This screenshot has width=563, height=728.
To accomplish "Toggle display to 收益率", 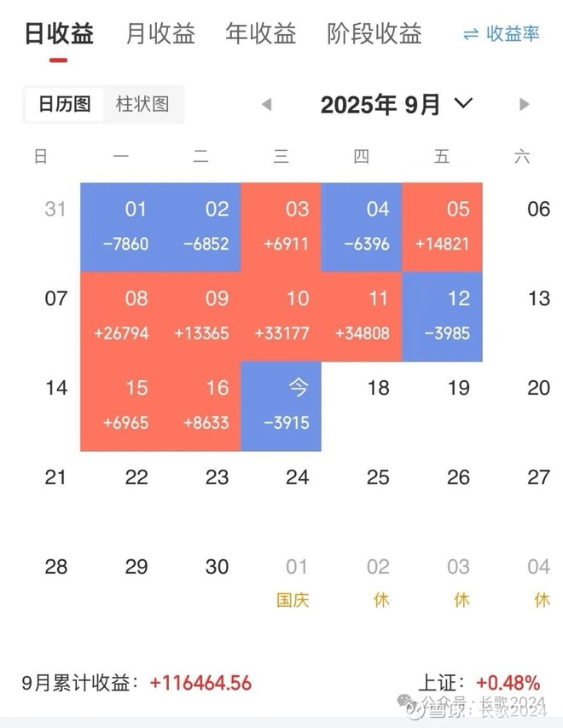I will pos(513,34).
